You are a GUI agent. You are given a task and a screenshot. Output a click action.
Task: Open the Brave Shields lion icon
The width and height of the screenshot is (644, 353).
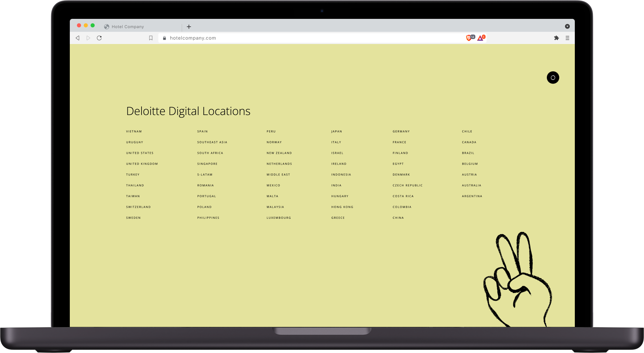coord(469,38)
